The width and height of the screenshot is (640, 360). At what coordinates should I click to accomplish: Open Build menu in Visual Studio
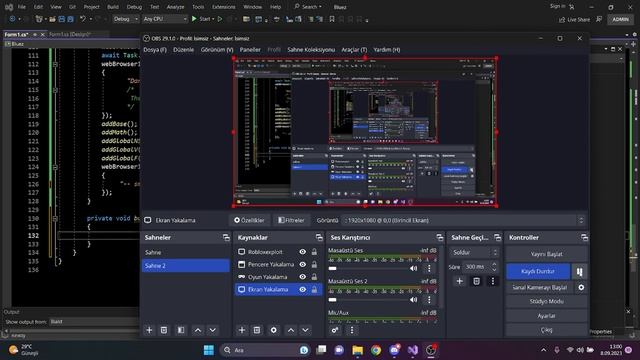coord(113,7)
